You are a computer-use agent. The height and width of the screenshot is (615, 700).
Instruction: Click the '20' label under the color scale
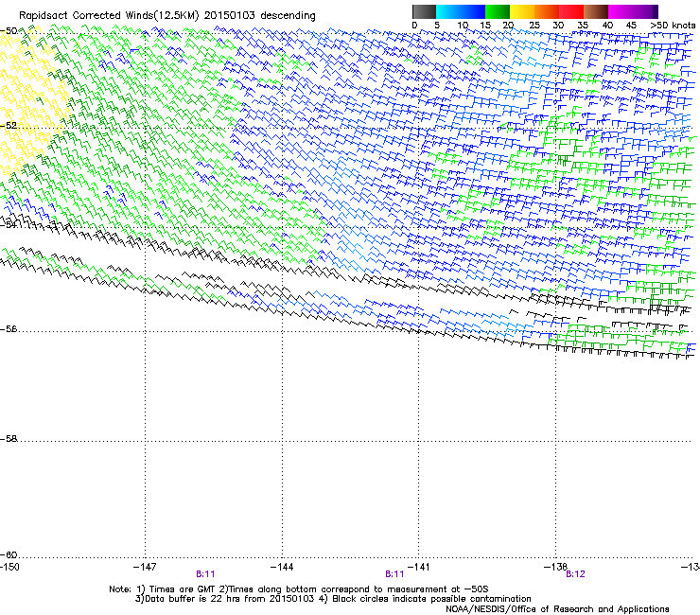pyautogui.click(x=508, y=26)
